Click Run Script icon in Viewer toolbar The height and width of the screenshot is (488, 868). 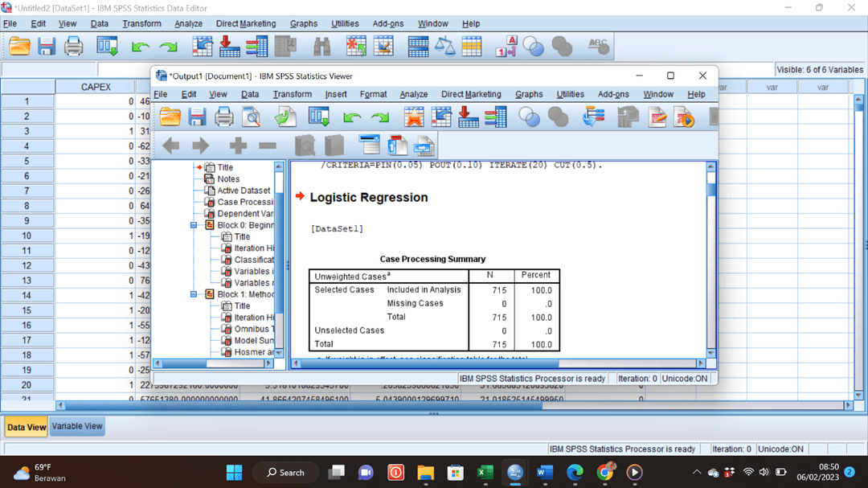[684, 117]
